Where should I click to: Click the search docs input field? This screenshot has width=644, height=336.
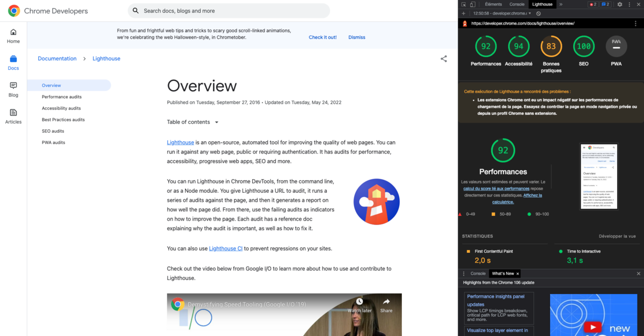click(x=229, y=11)
